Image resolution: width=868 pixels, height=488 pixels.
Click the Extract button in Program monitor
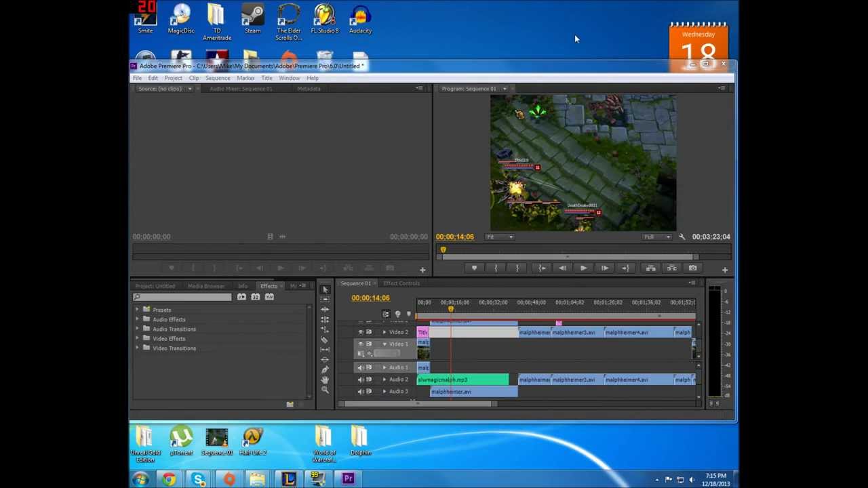pyautogui.click(x=671, y=268)
